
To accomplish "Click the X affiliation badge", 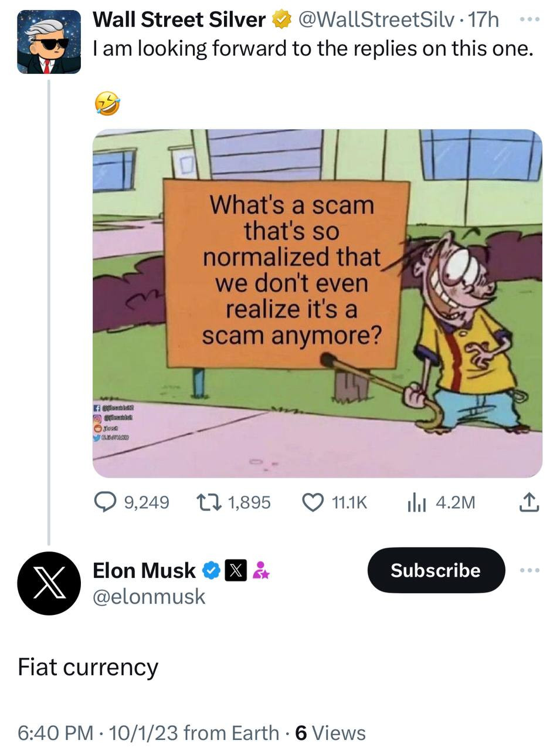I will [236, 570].
